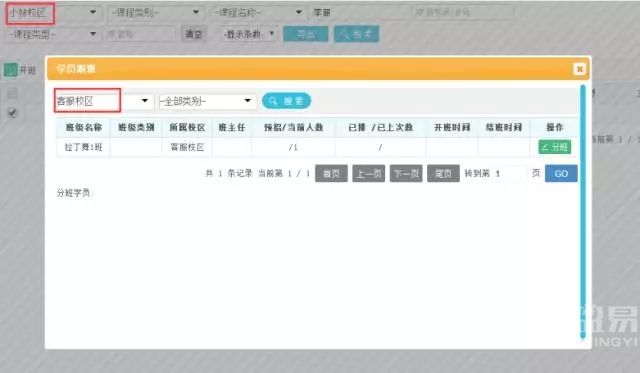
Task: Go to last page 尾页
Action: tap(443, 173)
